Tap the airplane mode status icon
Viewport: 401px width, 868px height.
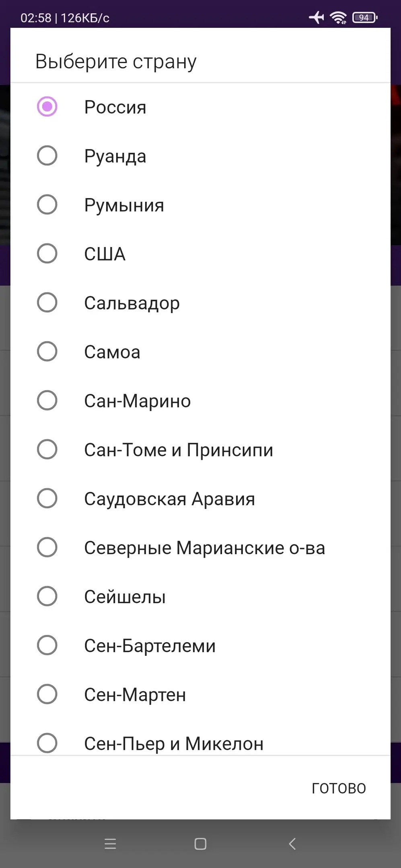[317, 18]
